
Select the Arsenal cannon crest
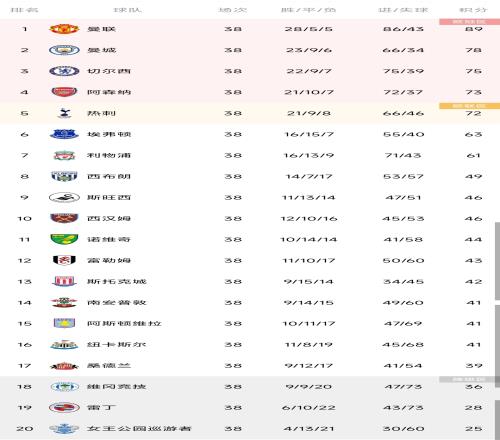[64, 92]
